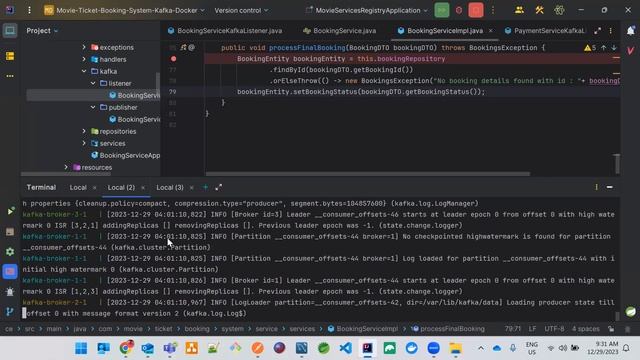The image size is (640, 360).
Task: Switch to Local (3) terminal tab
Action: click(170, 187)
